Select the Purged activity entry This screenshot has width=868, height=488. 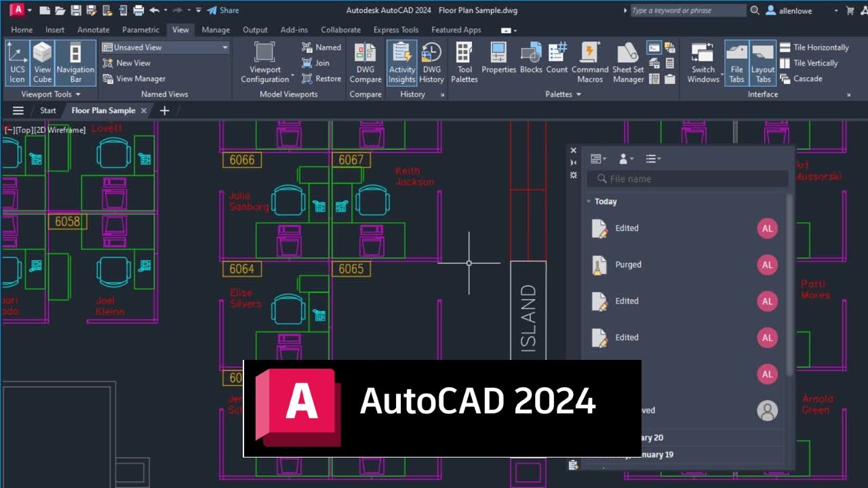tap(685, 265)
